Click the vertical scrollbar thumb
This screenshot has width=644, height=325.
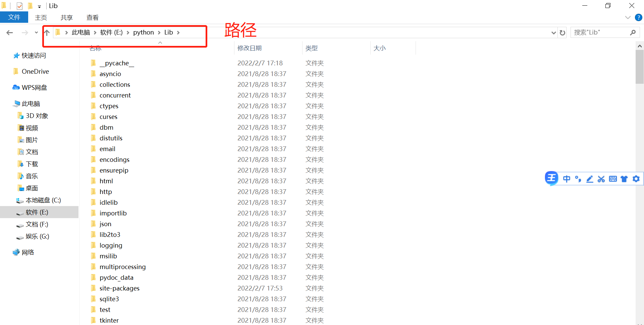coord(640,67)
